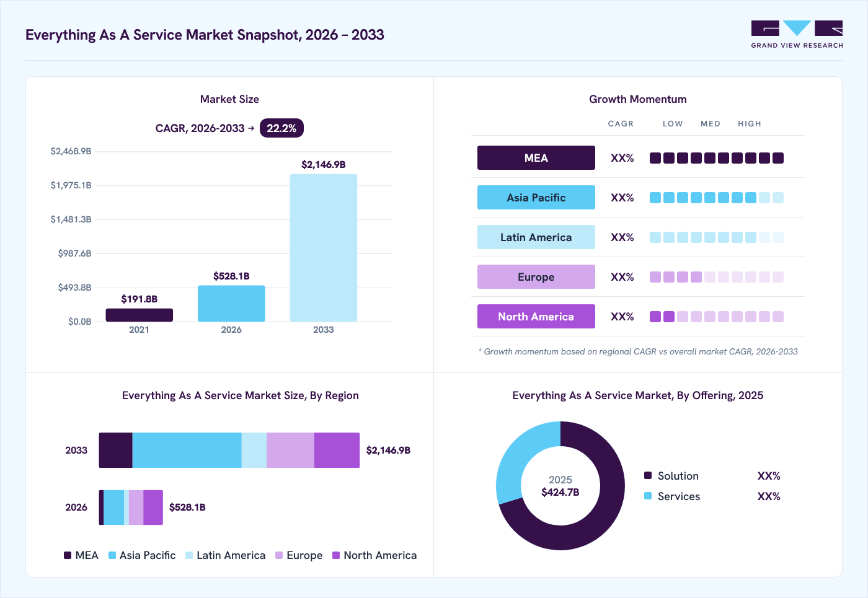Click the Asia Pacific region label in Growth Momentum
868x598 pixels.
pyautogui.click(x=536, y=198)
